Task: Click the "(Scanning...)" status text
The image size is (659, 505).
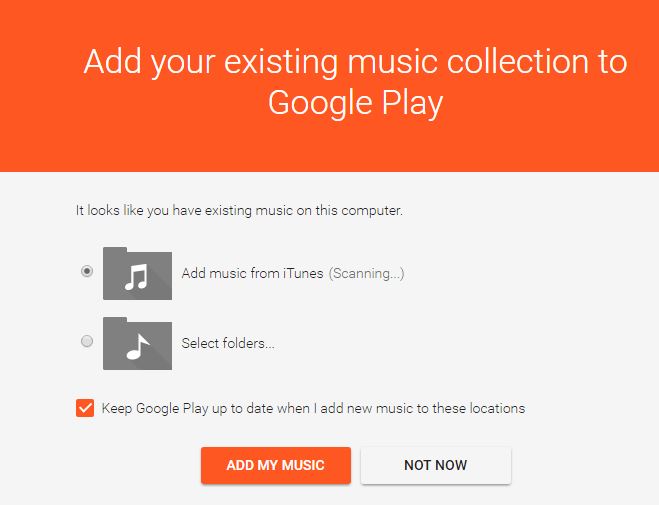Action: (x=367, y=273)
